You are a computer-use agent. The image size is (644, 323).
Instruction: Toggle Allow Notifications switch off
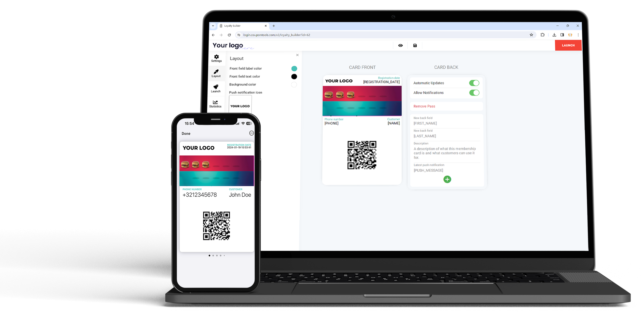(473, 92)
